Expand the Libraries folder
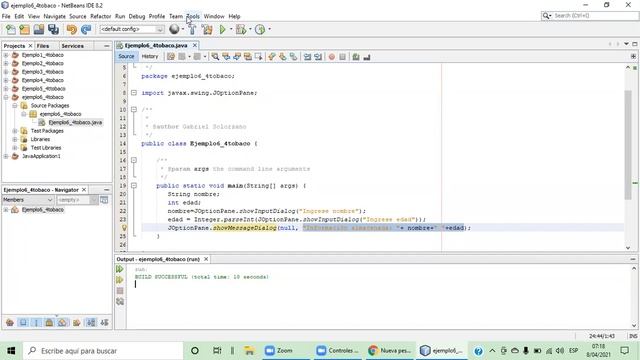This screenshot has height=360, width=640. click(15, 139)
